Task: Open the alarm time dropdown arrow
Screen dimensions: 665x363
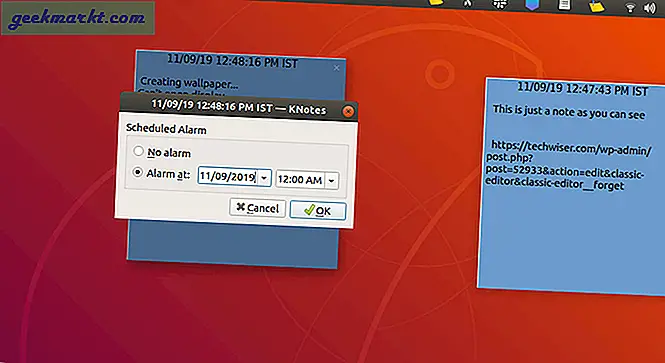Action: click(332, 181)
